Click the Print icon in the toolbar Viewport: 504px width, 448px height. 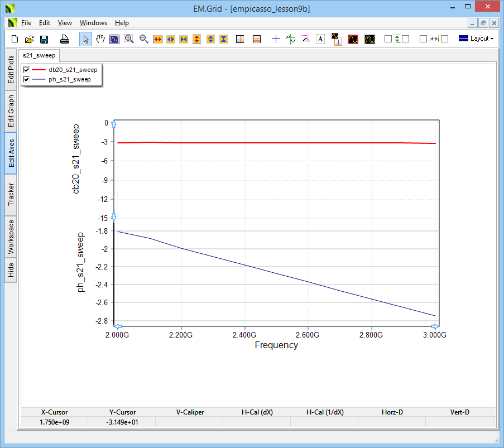point(65,39)
